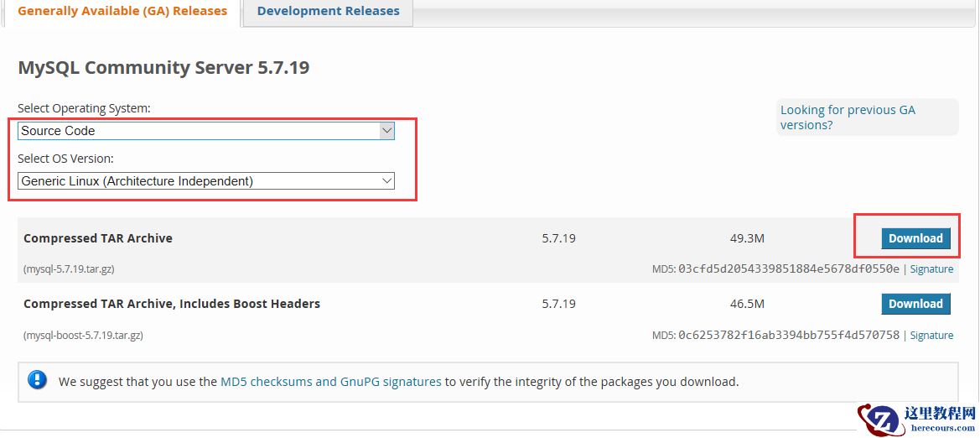Click the MySQL Community Server 5.7.19 heading
980x438 pixels.
[x=163, y=68]
